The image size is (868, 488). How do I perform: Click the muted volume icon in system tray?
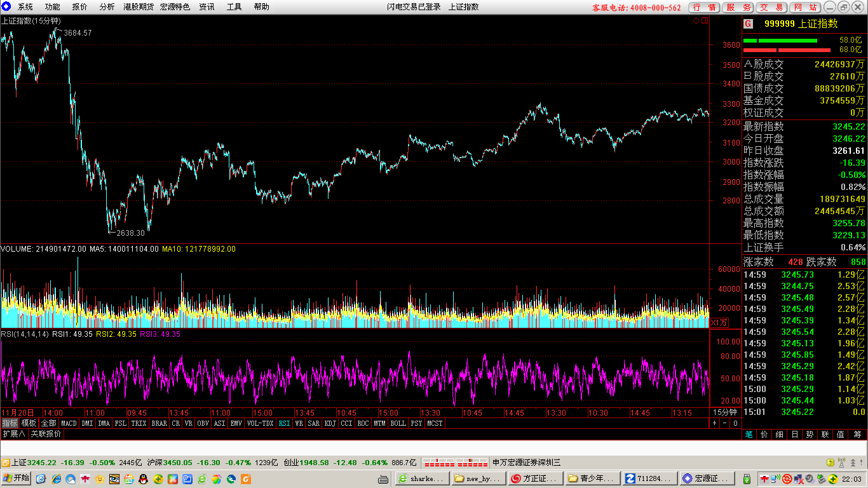[x=810, y=479]
